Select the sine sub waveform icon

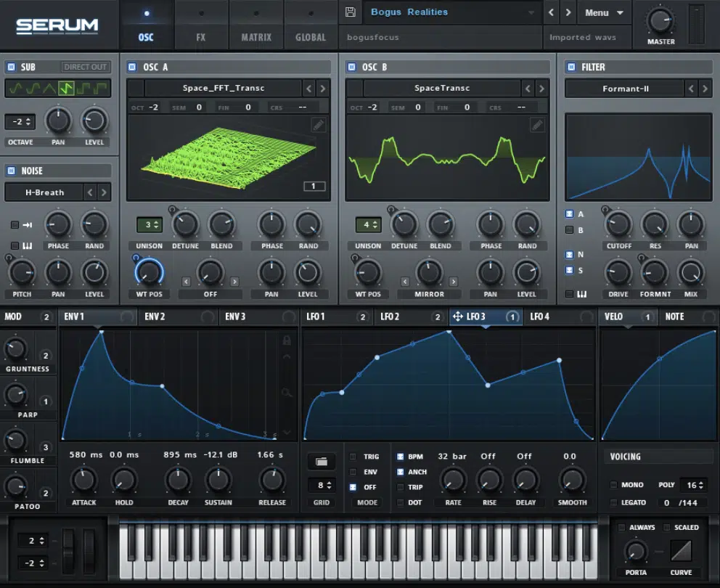click(x=16, y=88)
